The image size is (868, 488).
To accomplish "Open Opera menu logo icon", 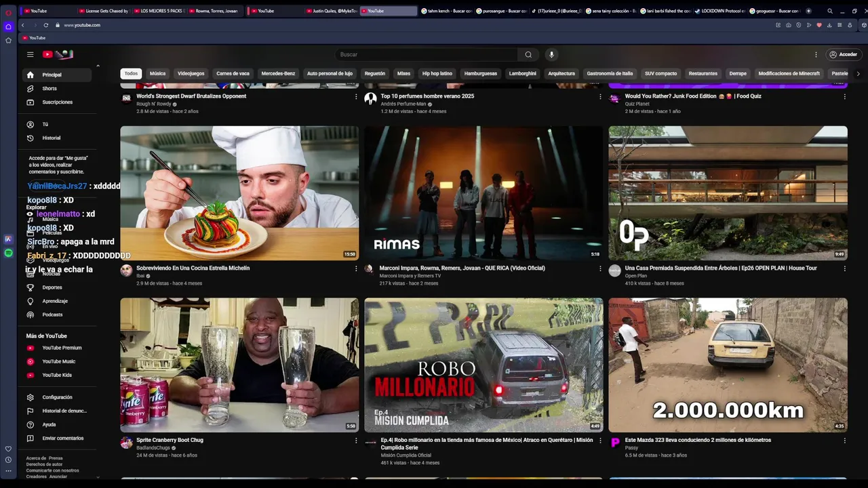I will point(8,12).
